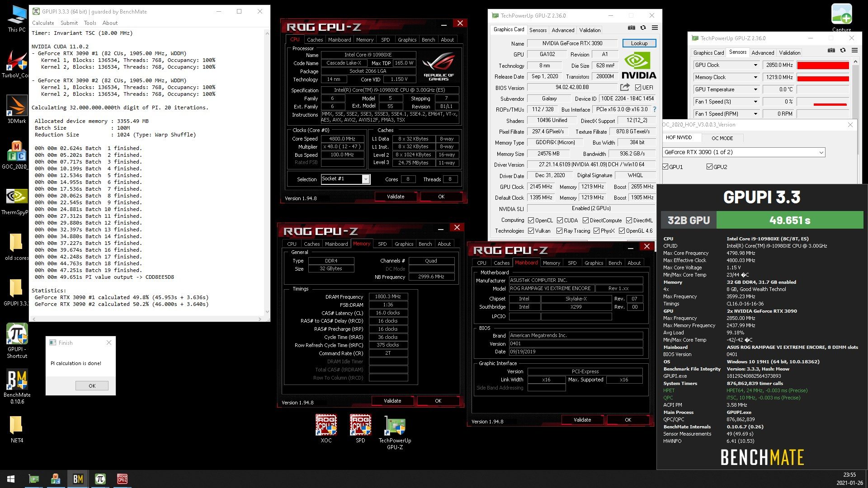This screenshot has height=488, width=868.
Task: Click the GPU-Z screenshot camera icon
Action: 632,28
